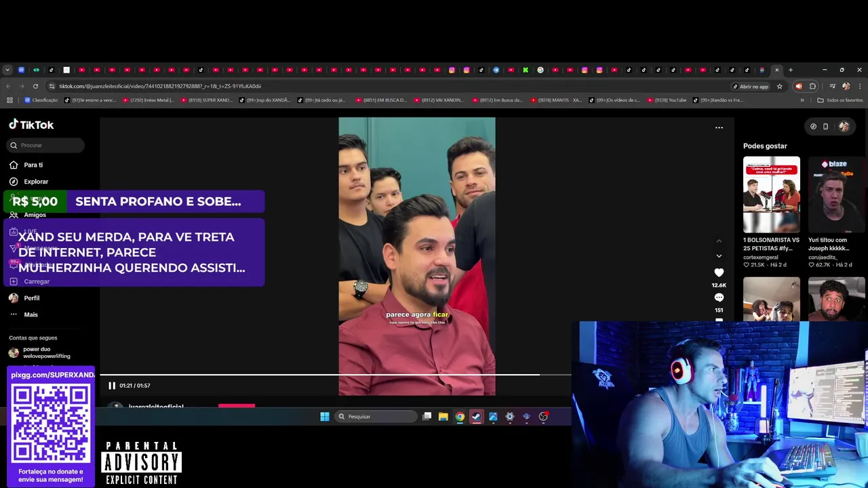Open Chrome profile avatar
868x488 pixels.
(846, 86)
